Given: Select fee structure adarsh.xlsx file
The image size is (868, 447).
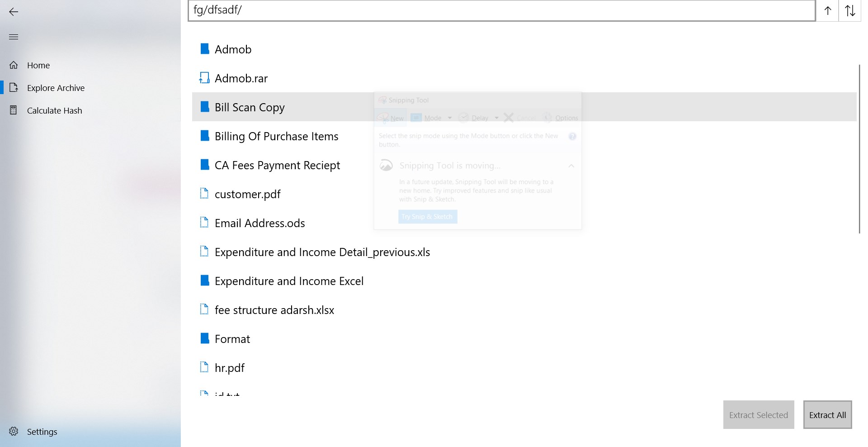Looking at the screenshot, I should [x=274, y=310].
